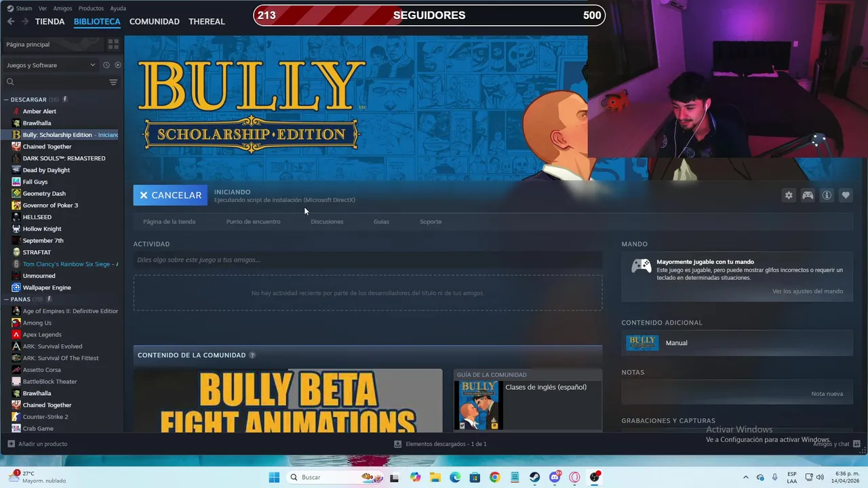Open controller settings icon next to gear
This screenshot has width=868, height=488.
tap(808, 195)
